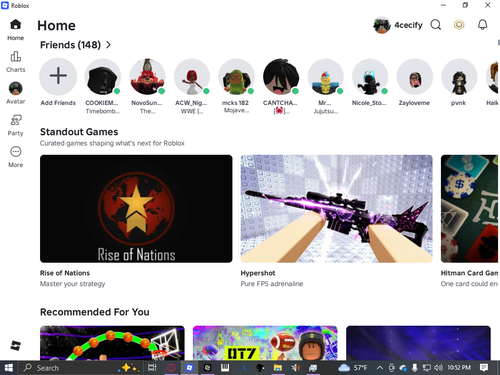Click the taskbar Search box
The image size is (500, 375).
[80, 368]
